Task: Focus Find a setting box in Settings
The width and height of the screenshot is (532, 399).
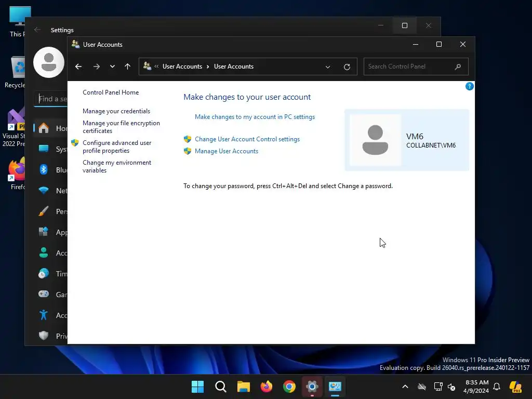Action: tap(50, 99)
